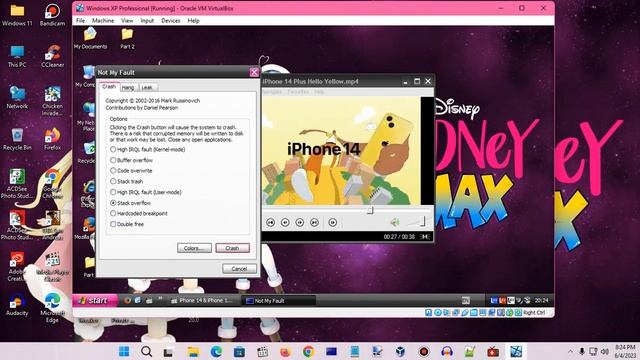The height and width of the screenshot is (360, 640).
Task: Select the Stack overflow radio button
Action: pyautogui.click(x=130, y=202)
